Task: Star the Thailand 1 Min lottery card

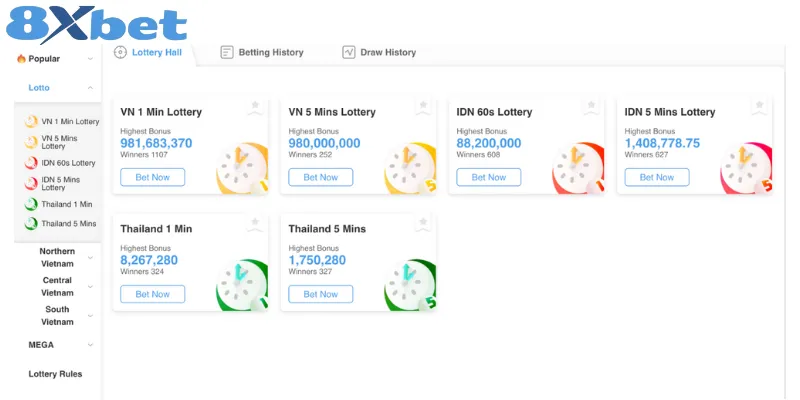Action: tap(255, 222)
